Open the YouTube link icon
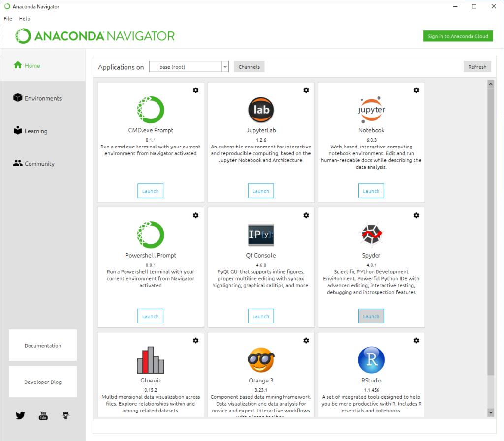Viewport: 504px width, 441px height. coord(43,415)
